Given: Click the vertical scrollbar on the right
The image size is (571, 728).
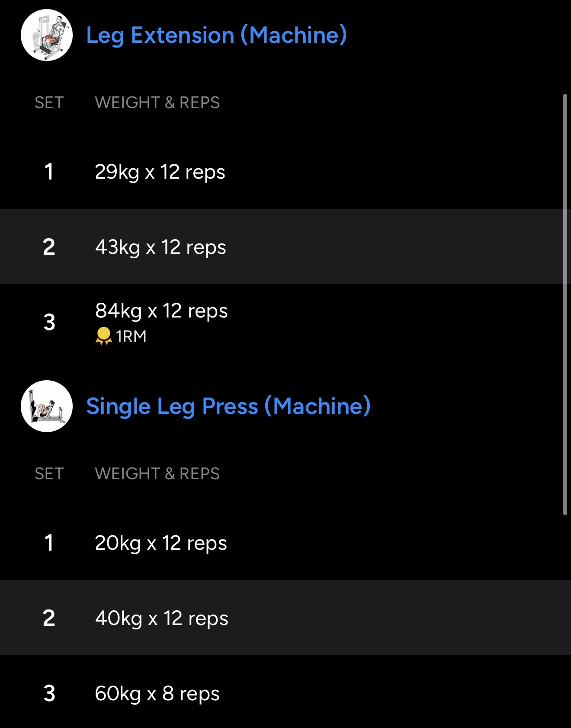Looking at the screenshot, I should pyautogui.click(x=565, y=303).
